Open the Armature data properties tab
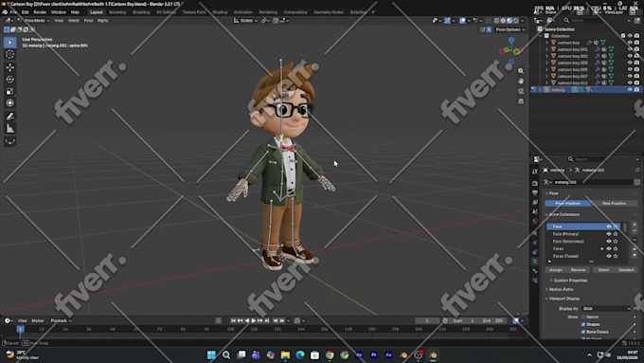 click(x=535, y=262)
